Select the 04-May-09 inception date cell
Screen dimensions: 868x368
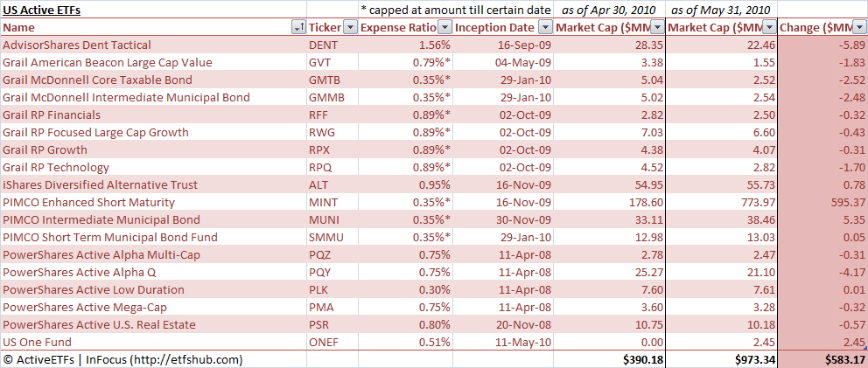[x=503, y=63]
